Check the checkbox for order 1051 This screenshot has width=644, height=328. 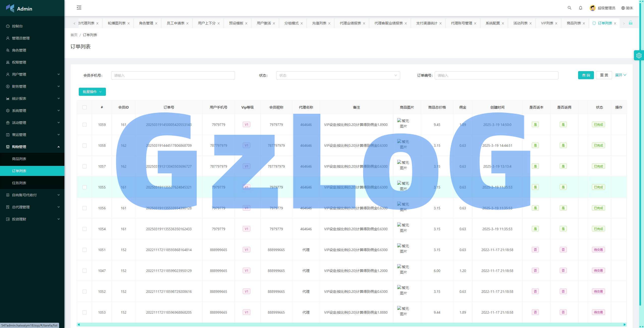pyautogui.click(x=85, y=250)
